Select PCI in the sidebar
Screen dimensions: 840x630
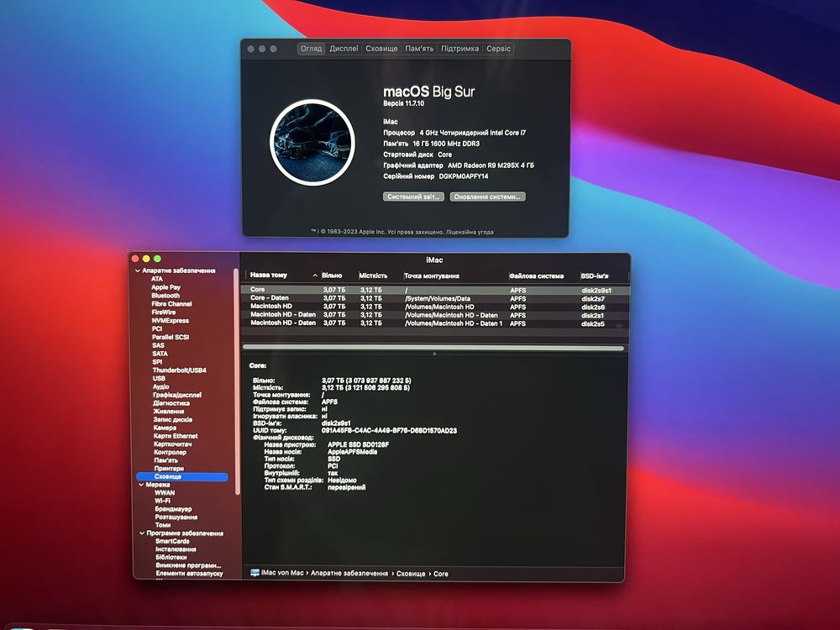(x=157, y=329)
